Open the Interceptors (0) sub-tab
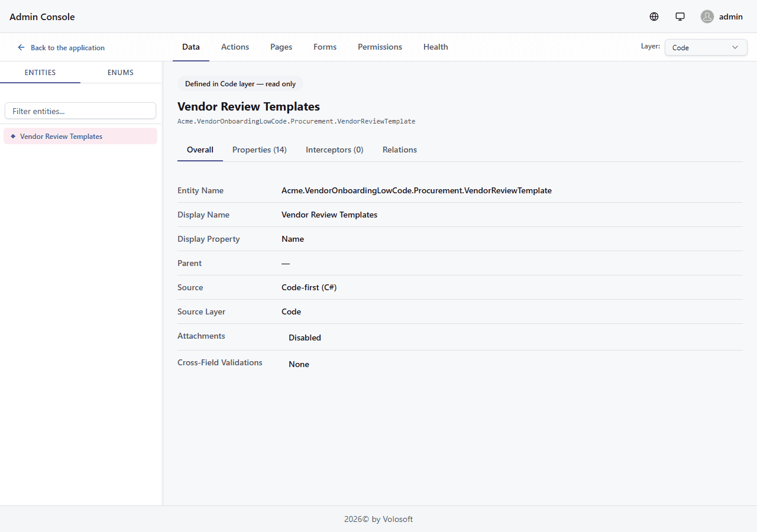 click(335, 150)
